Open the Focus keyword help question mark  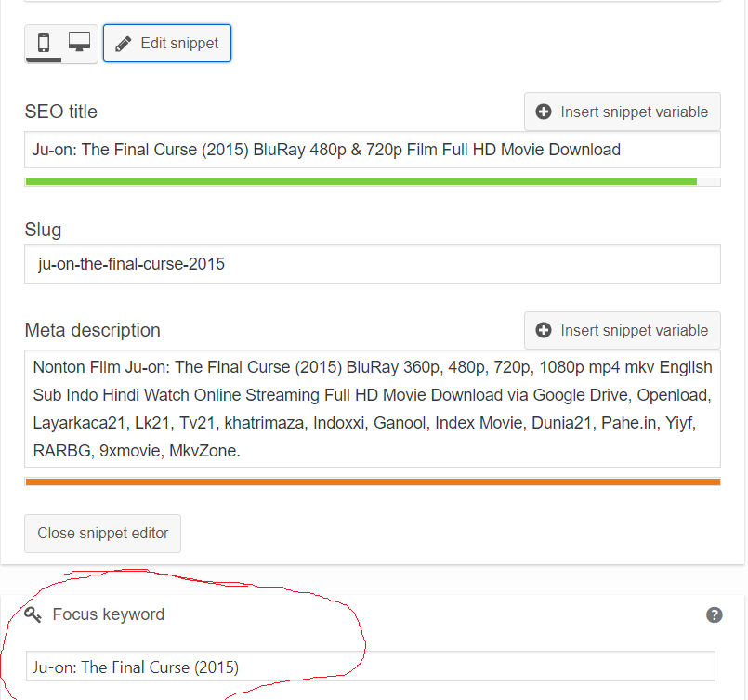click(715, 615)
